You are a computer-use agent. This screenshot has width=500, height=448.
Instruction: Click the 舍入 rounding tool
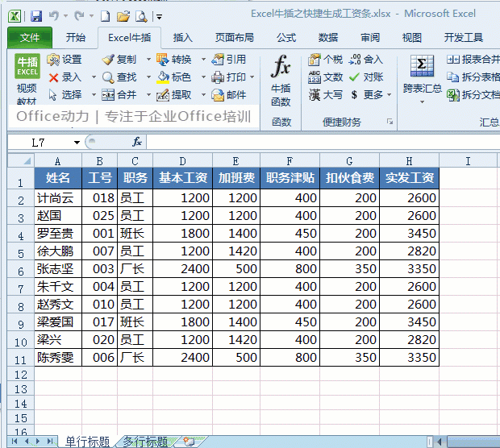click(366, 60)
